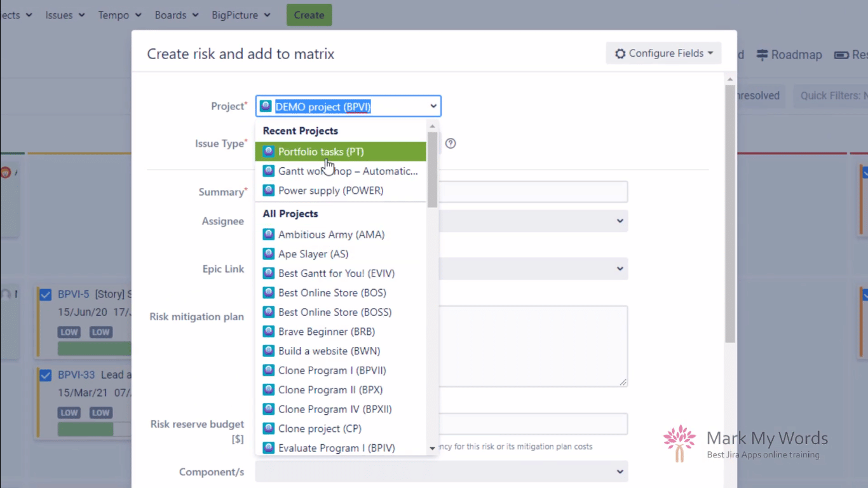The image size is (868, 488).
Task: Open the BPVI-33 issue link
Action: click(x=76, y=375)
